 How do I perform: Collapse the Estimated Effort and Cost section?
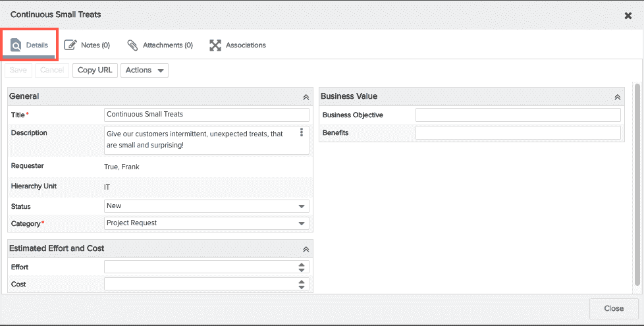click(x=306, y=249)
